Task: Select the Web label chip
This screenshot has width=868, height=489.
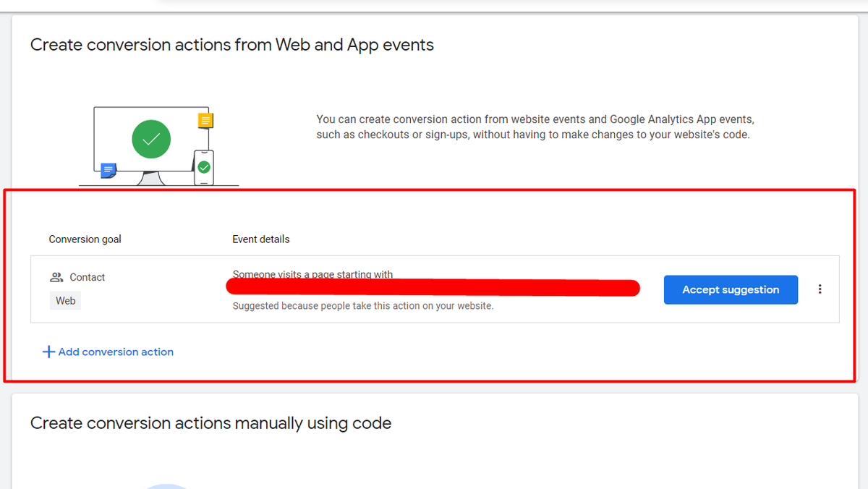Action: click(65, 300)
